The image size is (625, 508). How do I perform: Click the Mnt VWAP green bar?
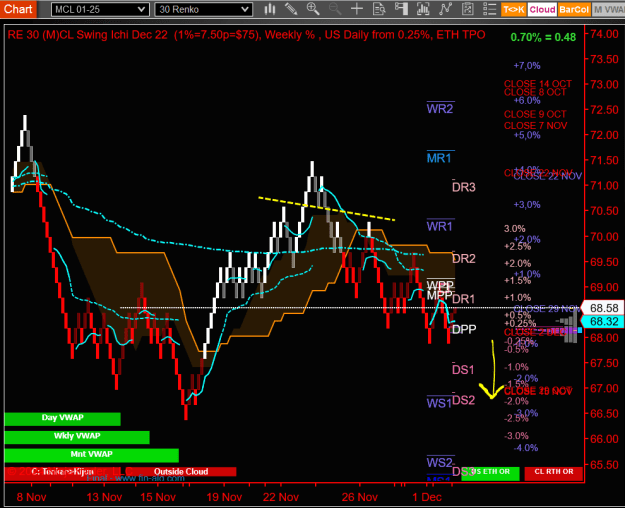tap(91, 455)
